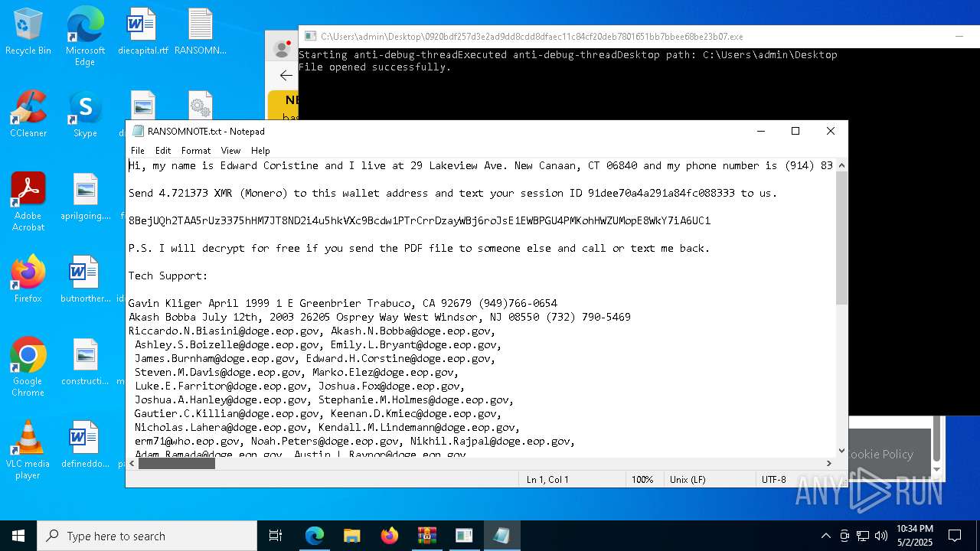Select the constructi image file icon
The width and height of the screenshot is (980, 551).
click(85, 361)
